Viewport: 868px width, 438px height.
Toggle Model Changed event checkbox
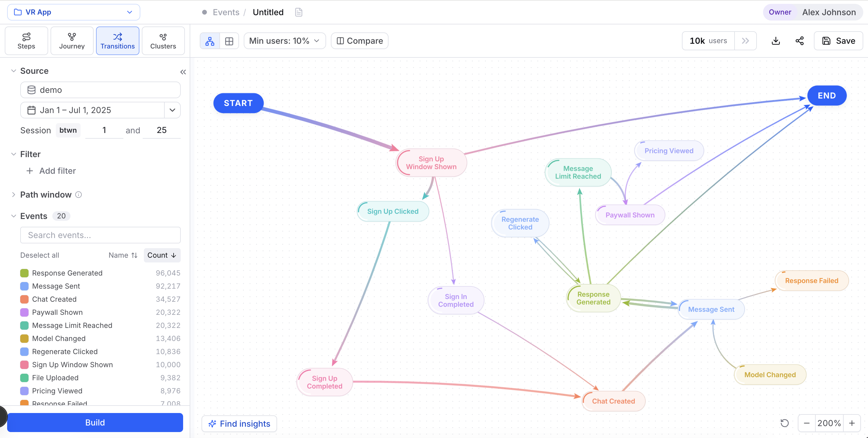(x=24, y=338)
